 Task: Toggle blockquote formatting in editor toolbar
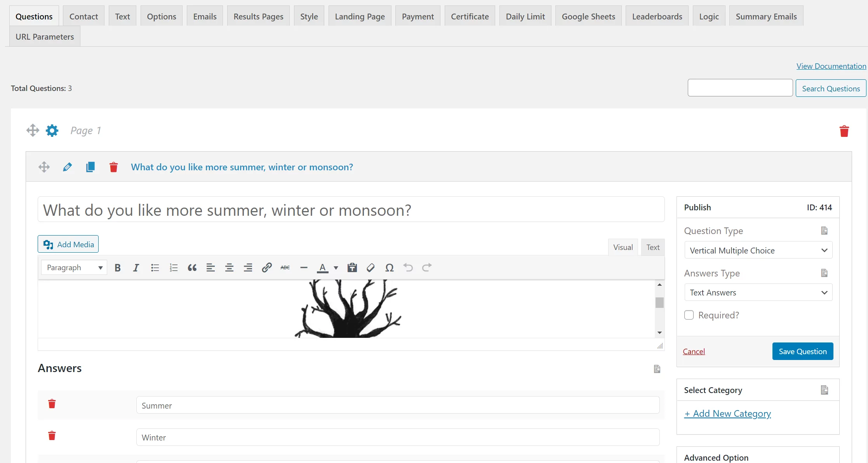click(x=192, y=267)
